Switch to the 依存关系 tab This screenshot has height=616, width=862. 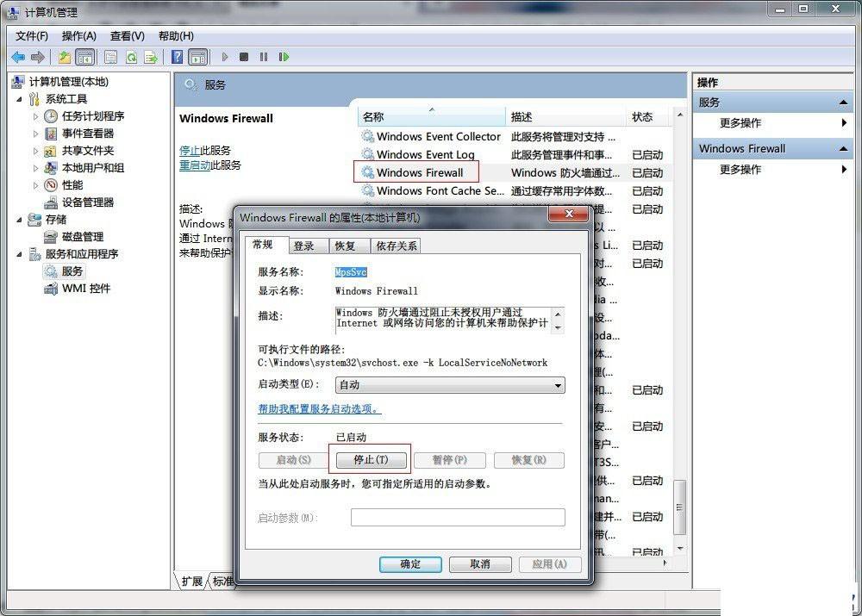397,246
